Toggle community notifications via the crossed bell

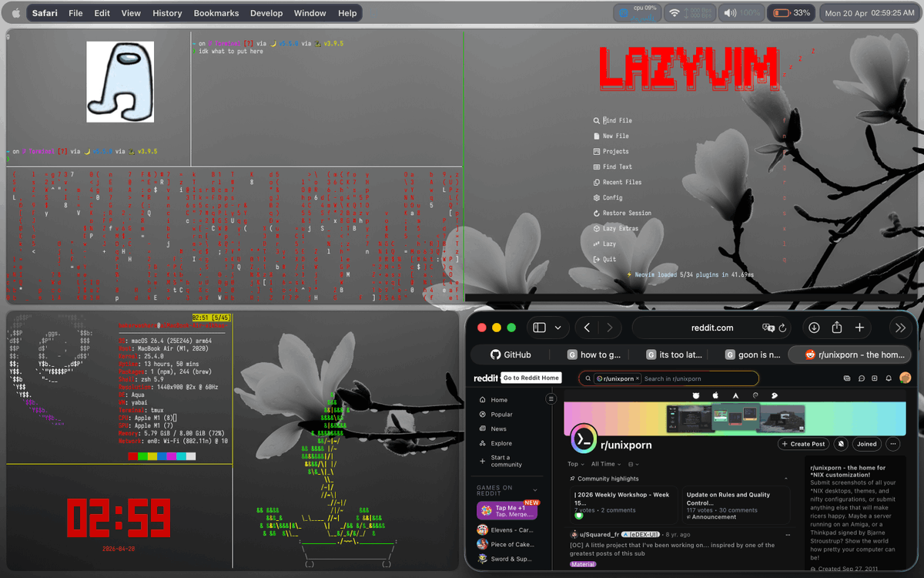coord(841,444)
